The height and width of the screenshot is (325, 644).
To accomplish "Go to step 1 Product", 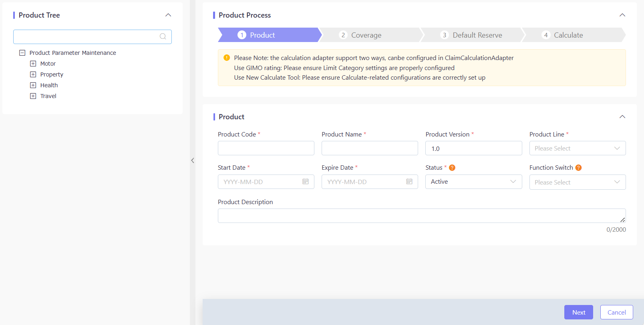I will click(270, 35).
